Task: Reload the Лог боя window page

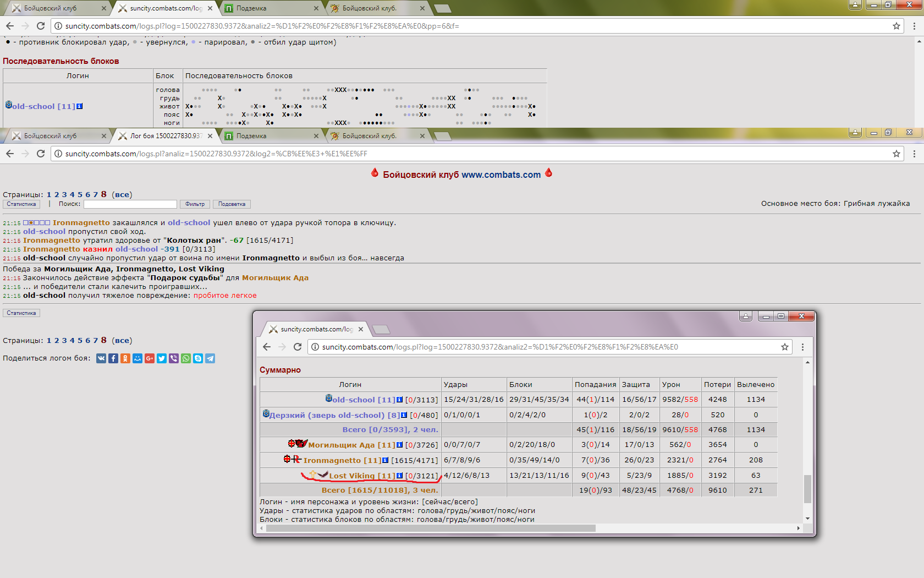Action: point(41,154)
